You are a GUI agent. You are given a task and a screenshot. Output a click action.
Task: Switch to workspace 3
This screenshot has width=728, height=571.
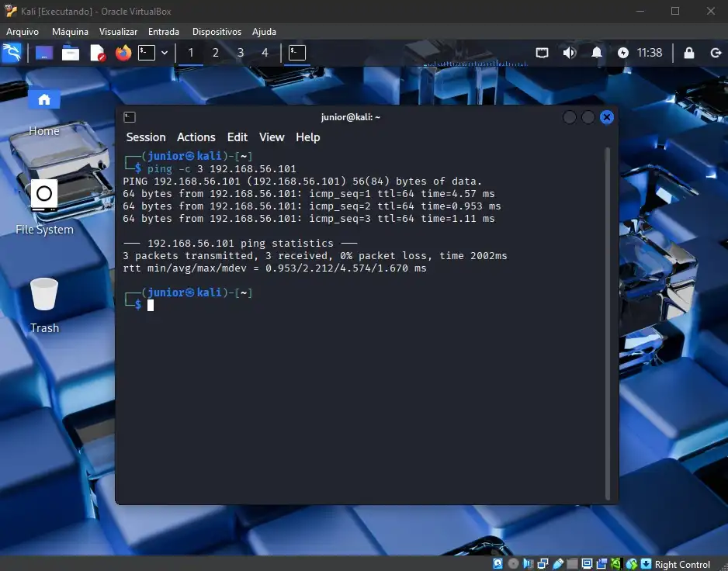pos(241,53)
